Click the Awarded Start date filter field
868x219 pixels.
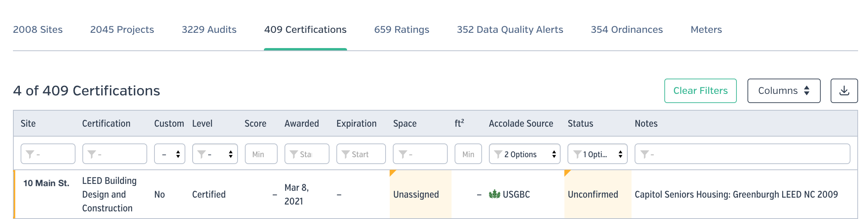(x=307, y=154)
